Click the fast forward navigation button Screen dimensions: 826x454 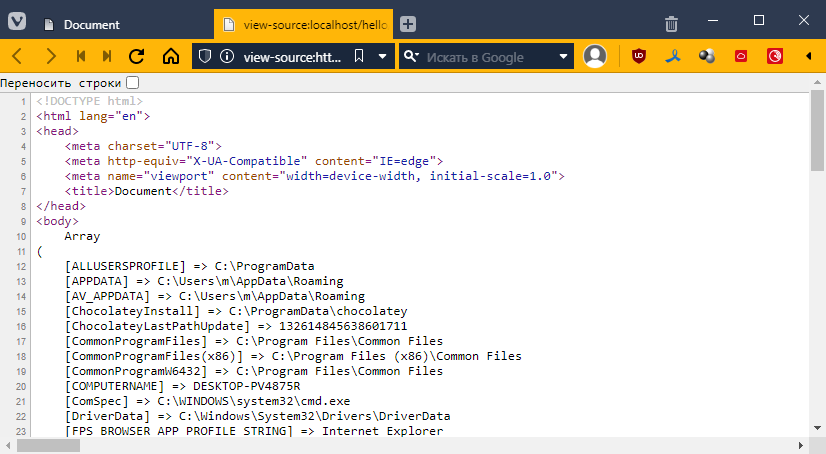click(x=107, y=56)
